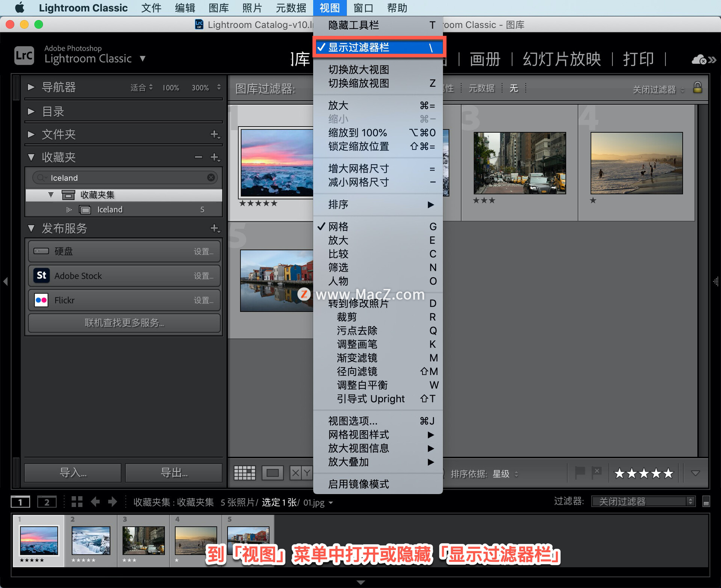Click 导入... button
Image resolution: width=721 pixels, height=588 pixels.
73,473
